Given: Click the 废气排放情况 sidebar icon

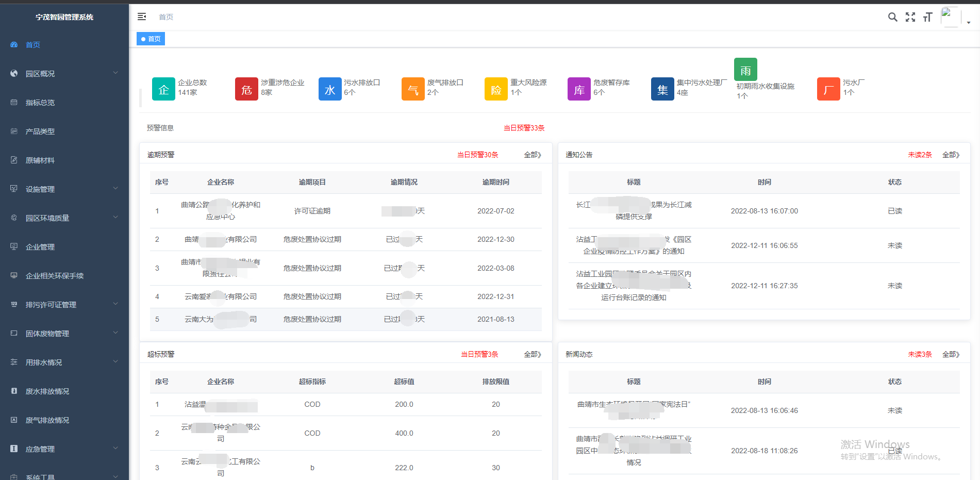Looking at the screenshot, I should pyautogui.click(x=14, y=420).
